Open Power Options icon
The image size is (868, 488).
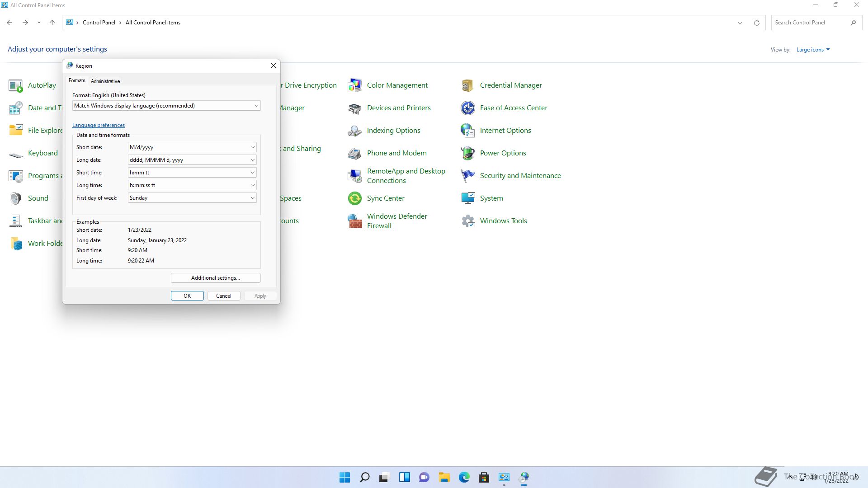point(468,153)
